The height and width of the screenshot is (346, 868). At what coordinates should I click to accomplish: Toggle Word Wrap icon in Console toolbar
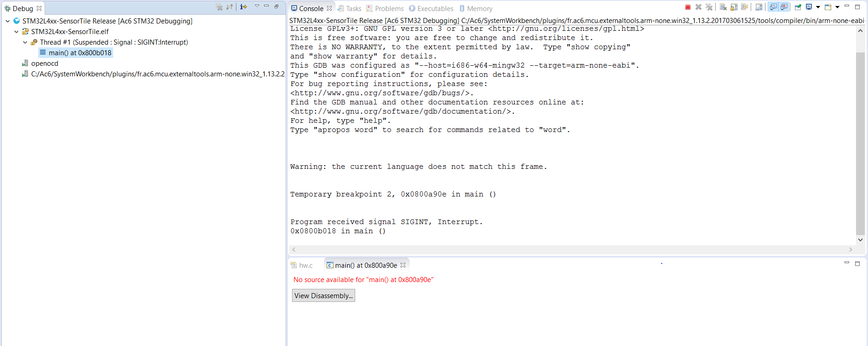pyautogui.click(x=744, y=7)
